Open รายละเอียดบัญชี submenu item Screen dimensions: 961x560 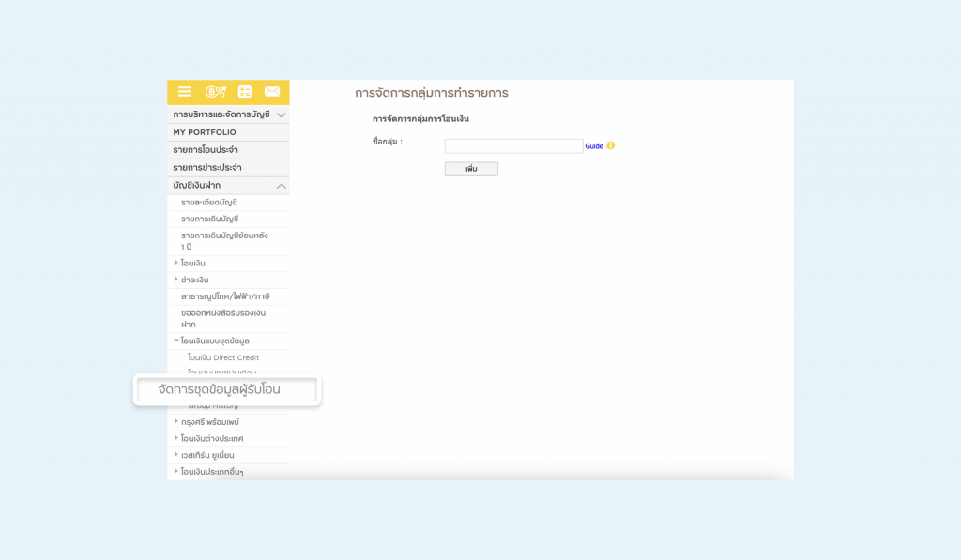[209, 203]
